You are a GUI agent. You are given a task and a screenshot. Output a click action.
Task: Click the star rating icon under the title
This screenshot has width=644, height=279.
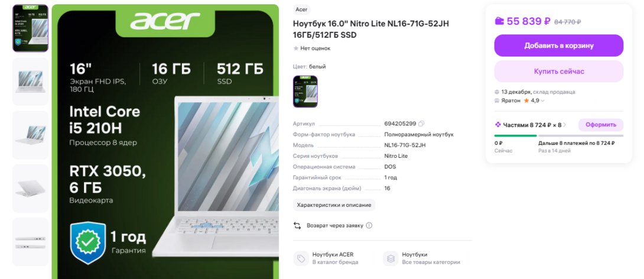point(296,48)
